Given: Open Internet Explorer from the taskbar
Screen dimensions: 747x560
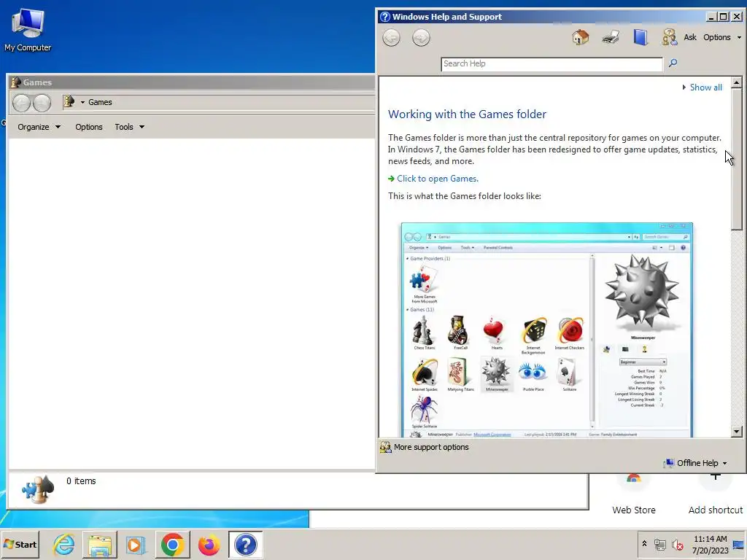Looking at the screenshot, I should pos(64,544).
